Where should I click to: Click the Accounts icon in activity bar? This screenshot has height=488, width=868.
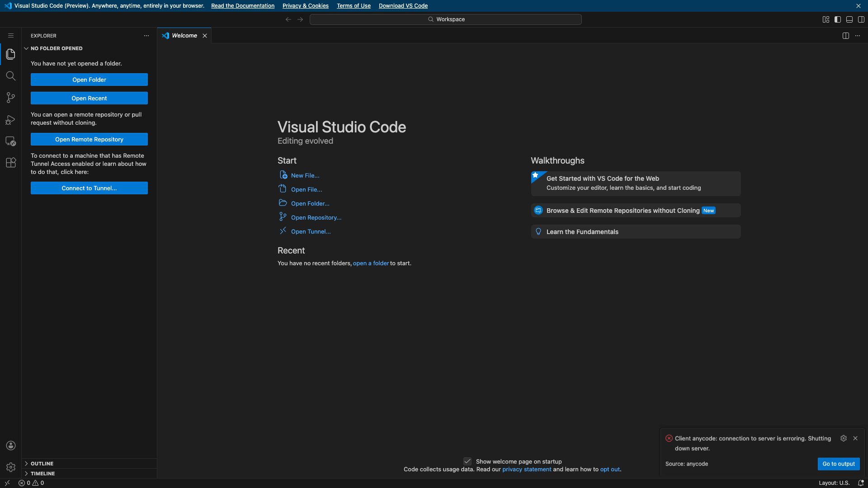(x=10, y=446)
